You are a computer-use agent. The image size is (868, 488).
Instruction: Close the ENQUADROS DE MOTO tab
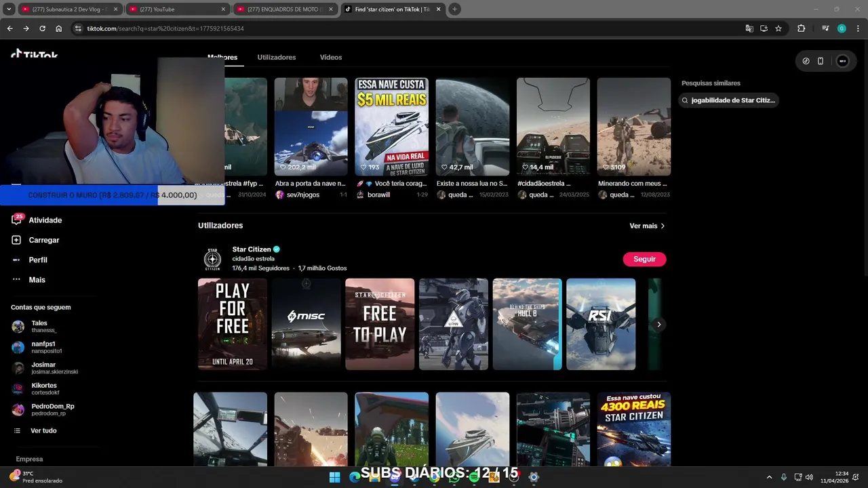pyautogui.click(x=330, y=9)
